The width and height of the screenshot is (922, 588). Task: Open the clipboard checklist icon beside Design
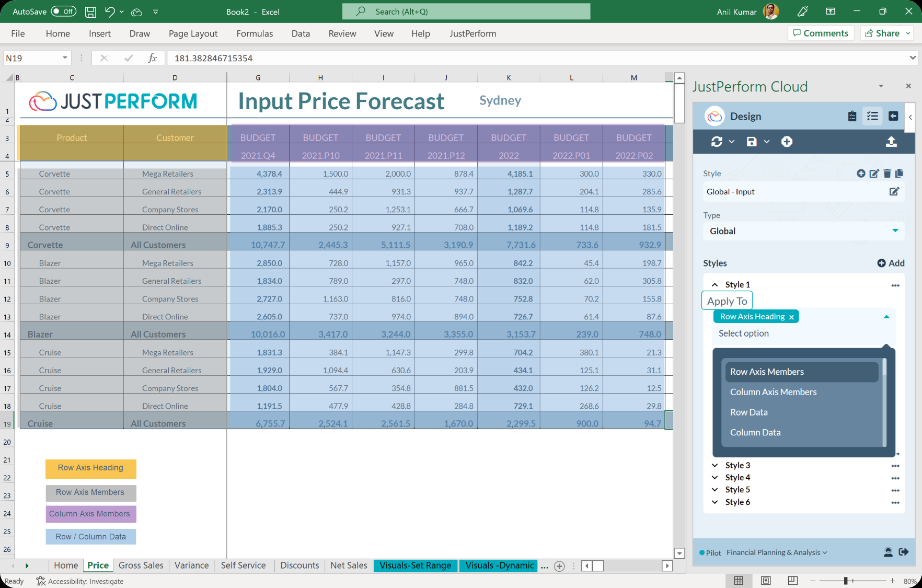pos(852,116)
